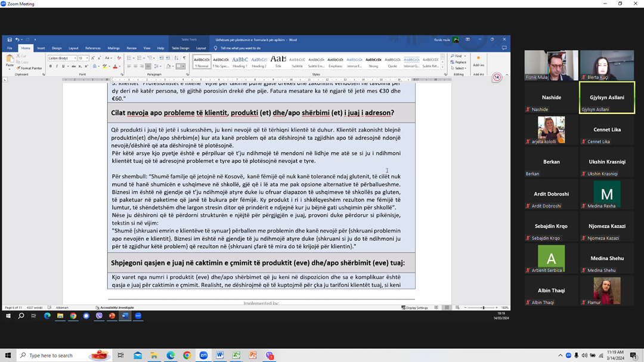Toggle Print Layout view in status bar
The image size is (644, 362).
pyautogui.click(x=447, y=307)
